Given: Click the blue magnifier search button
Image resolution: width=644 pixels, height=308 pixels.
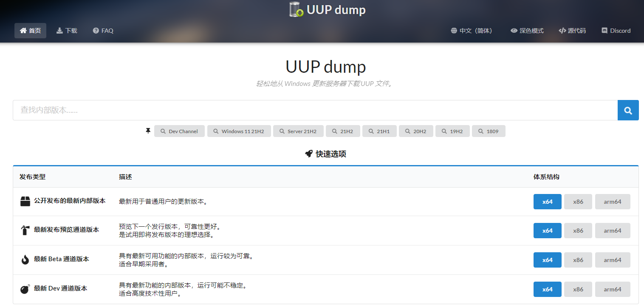Looking at the screenshot, I should tap(628, 110).
